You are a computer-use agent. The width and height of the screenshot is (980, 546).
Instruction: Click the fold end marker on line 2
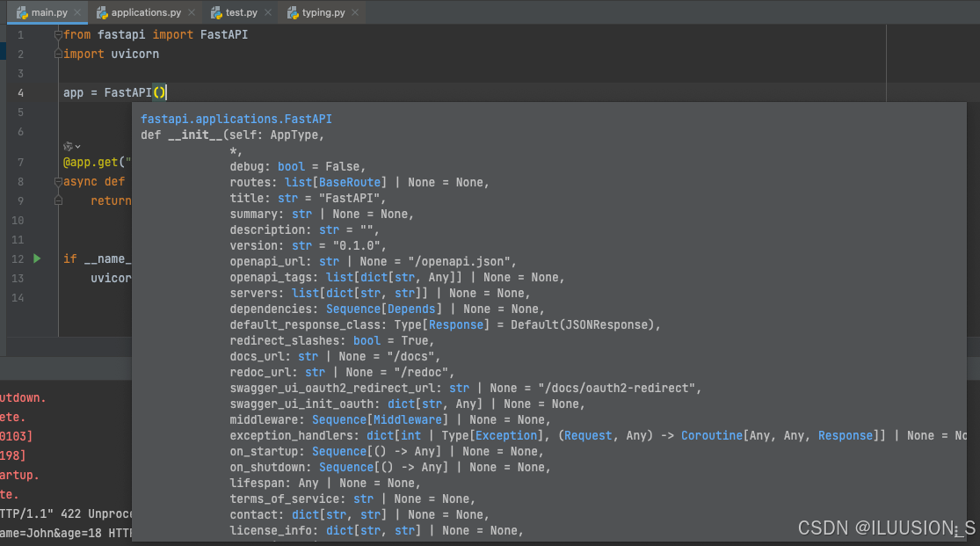click(x=58, y=55)
